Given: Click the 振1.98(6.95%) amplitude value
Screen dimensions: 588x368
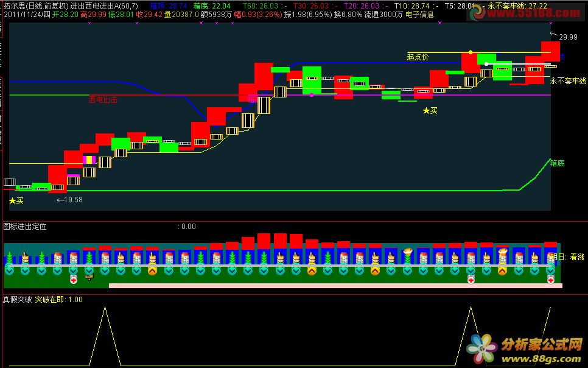Looking at the screenshot, I should (x=308, y=15).
